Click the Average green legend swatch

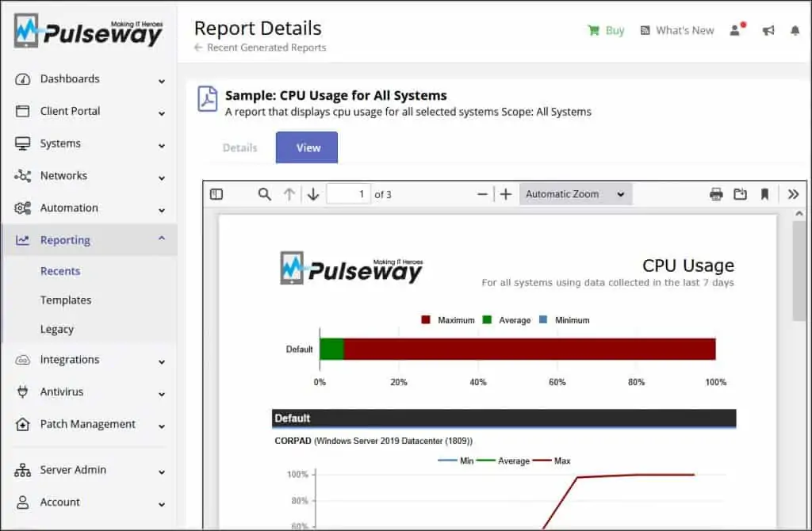pyautogui.click(x=487, y=320)
